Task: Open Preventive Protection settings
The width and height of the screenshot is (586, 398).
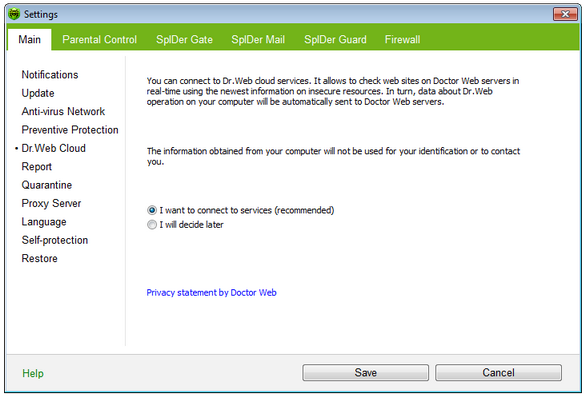Action: tap(70, 130)
